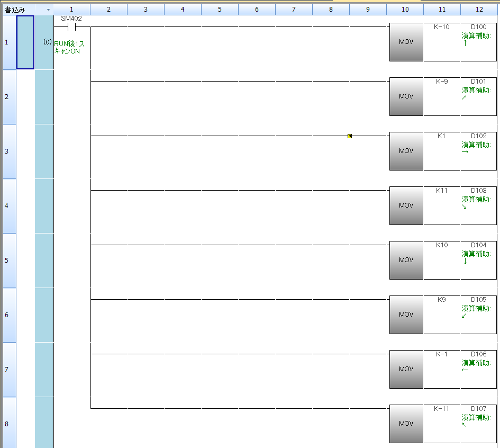Select column header 12
This screenshot has width=500, height=448.
click(479, 10)
